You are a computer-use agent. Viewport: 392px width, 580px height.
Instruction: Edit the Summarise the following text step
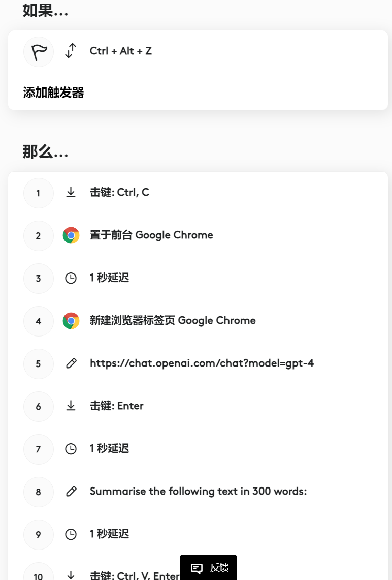[198, 492]
